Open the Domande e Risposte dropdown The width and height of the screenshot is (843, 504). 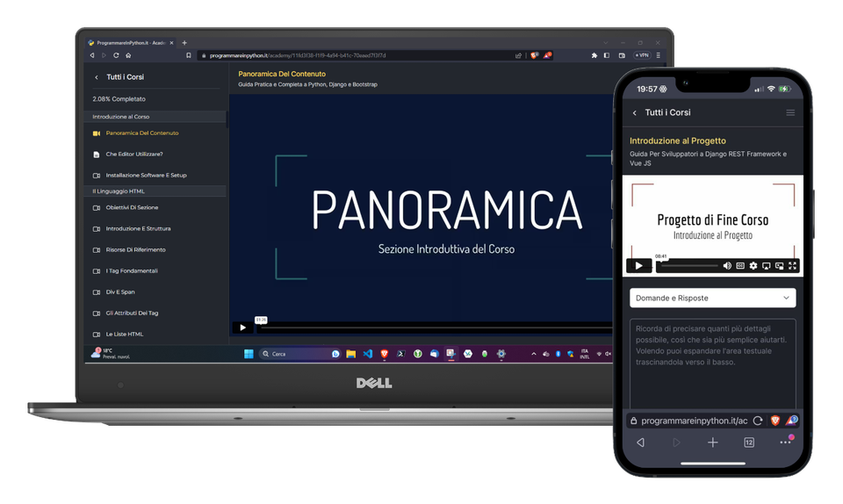712,298
